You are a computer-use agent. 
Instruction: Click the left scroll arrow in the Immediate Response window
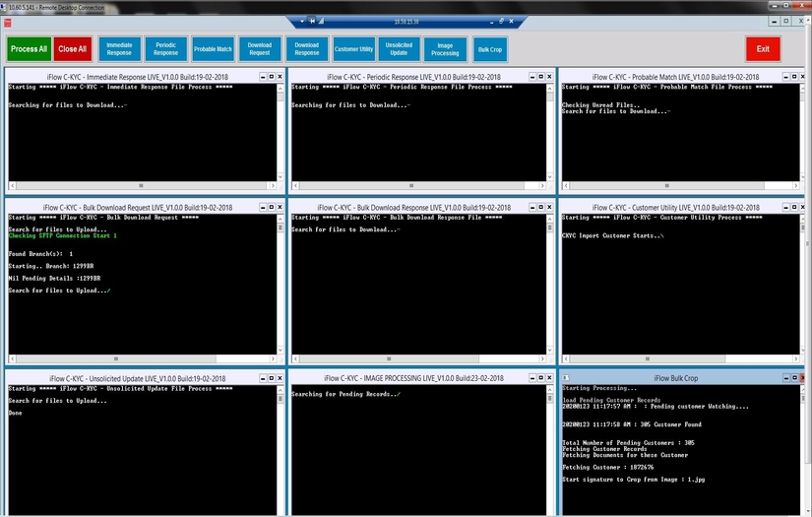pyautogui.click(x=13, y=185)
